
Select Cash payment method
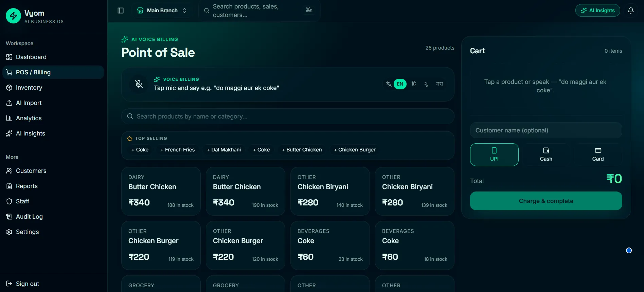(546, 154)
